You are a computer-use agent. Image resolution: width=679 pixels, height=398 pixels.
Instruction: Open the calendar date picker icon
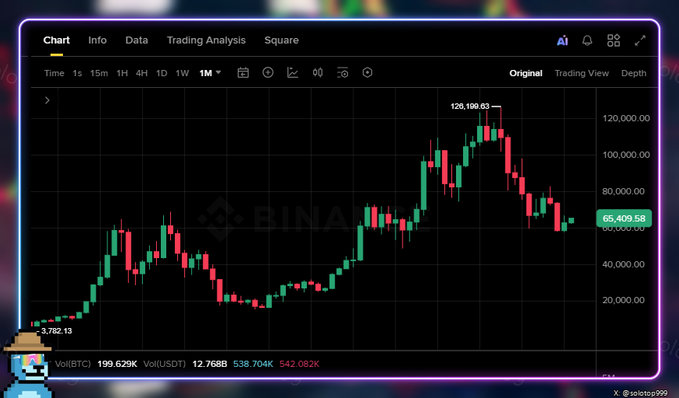tap(243, 73)
